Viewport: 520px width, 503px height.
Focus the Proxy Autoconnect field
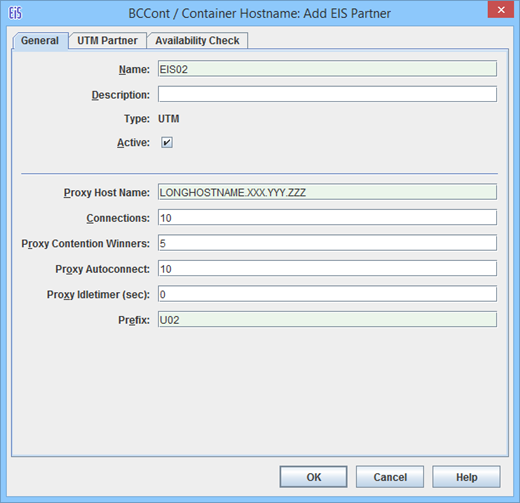point(327,269)
